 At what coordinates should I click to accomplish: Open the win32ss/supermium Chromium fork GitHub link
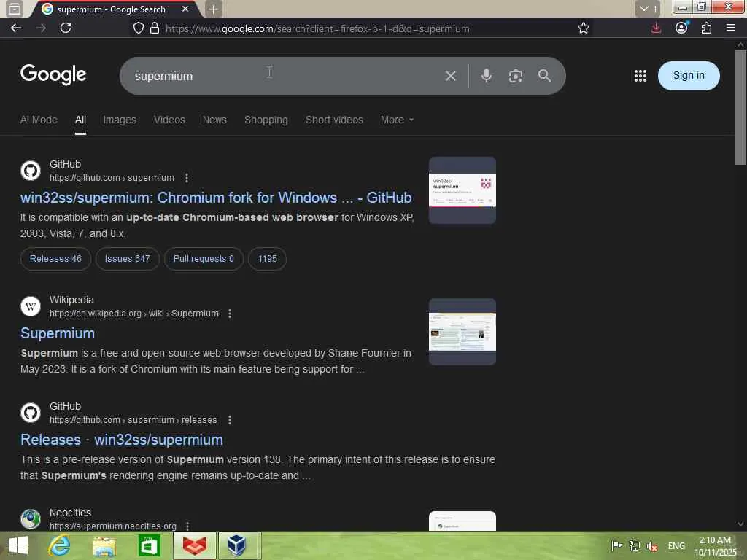216,198
